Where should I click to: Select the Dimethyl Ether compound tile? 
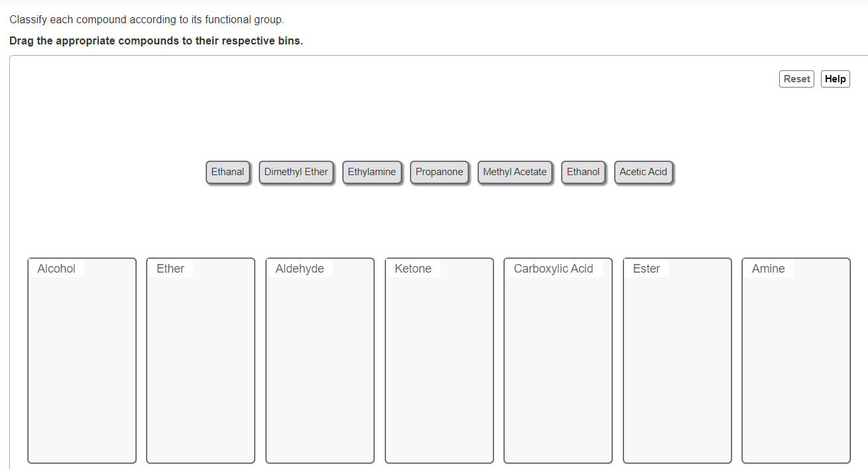tap(296, 172)
